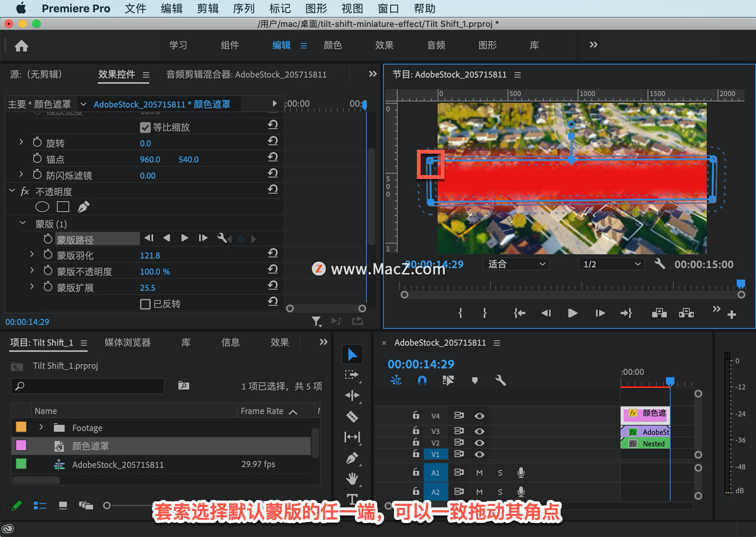The image size is (756, 537).
Task: Select the Razor tool
Action: pyautogui.click(x=352, y=416)
